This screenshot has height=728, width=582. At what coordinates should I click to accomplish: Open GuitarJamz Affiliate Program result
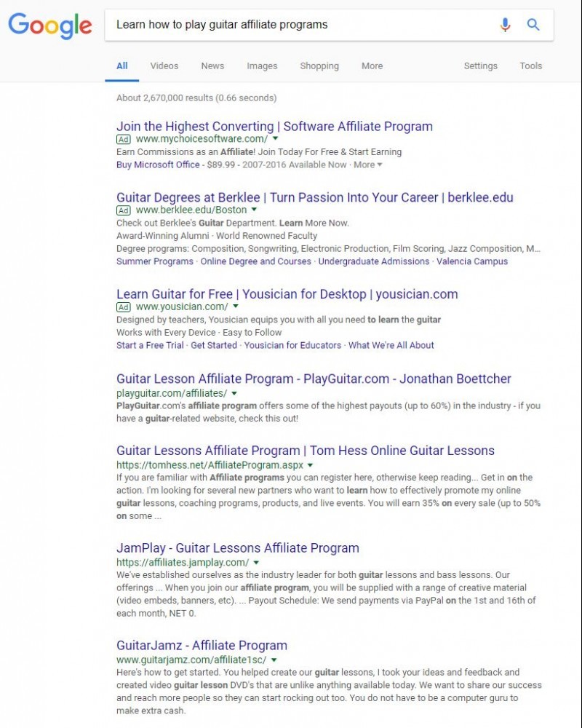tap(202, 645)
